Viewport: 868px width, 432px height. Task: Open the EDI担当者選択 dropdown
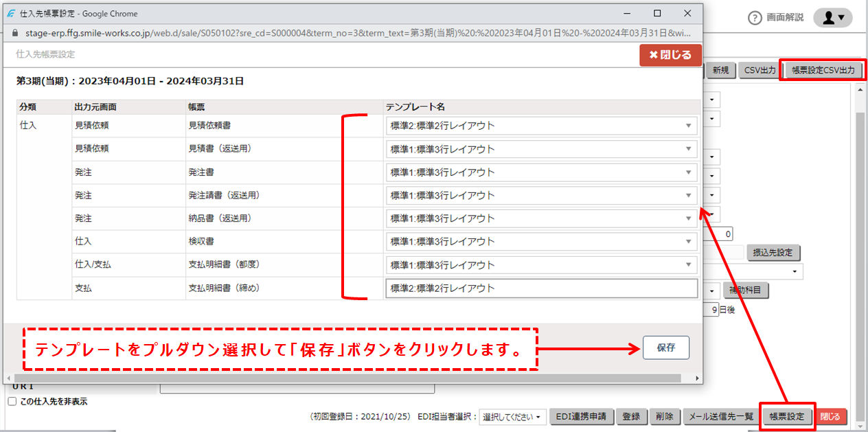coord(511,416)
